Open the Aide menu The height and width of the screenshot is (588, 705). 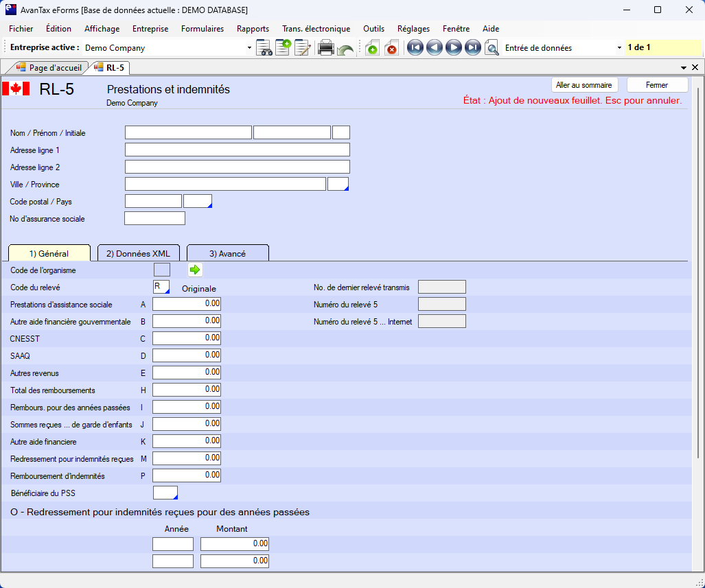click(491, 29)
